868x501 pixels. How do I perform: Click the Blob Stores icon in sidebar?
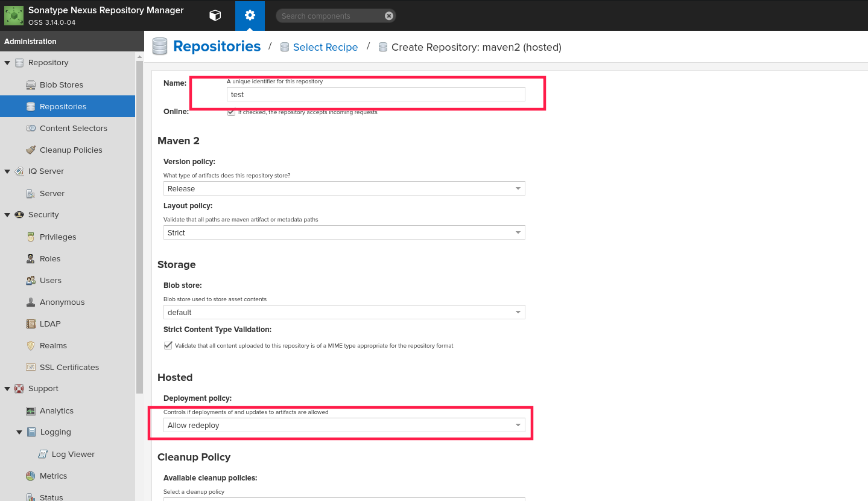[31, 85]
